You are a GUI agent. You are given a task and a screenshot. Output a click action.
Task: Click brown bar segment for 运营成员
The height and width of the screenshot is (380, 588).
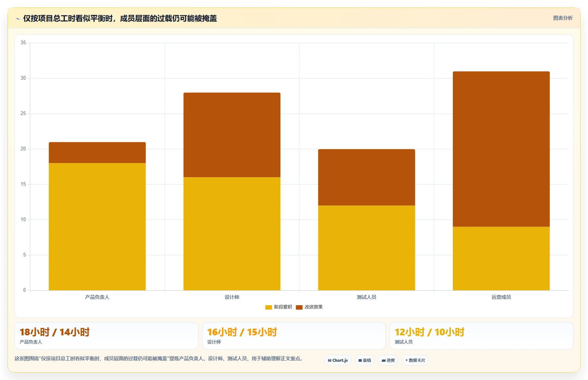501,149
